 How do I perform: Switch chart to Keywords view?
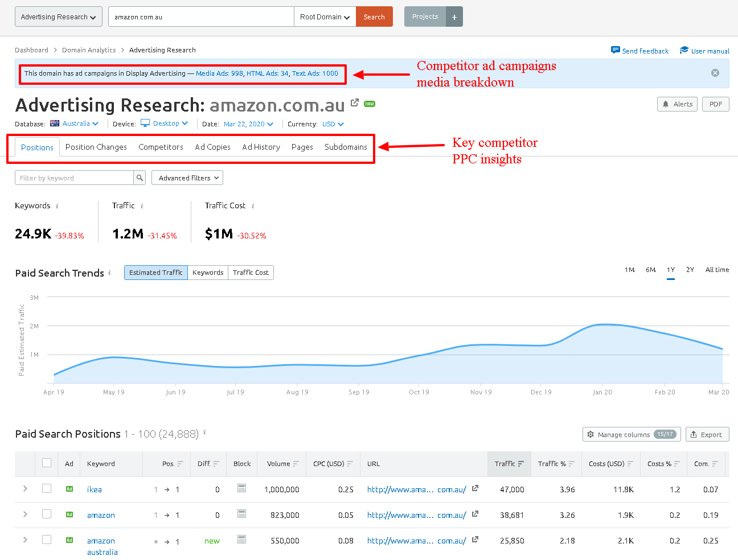tap(208, 273)
